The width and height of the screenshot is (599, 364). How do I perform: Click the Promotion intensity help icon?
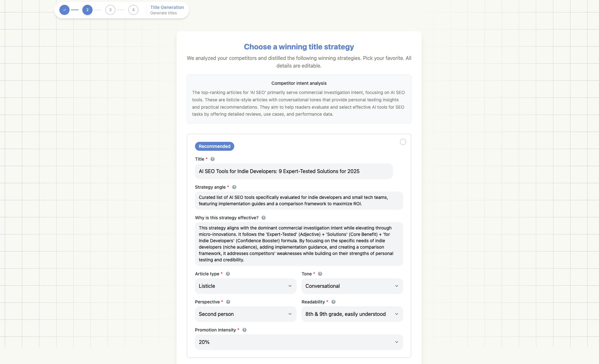click(244, 330)
